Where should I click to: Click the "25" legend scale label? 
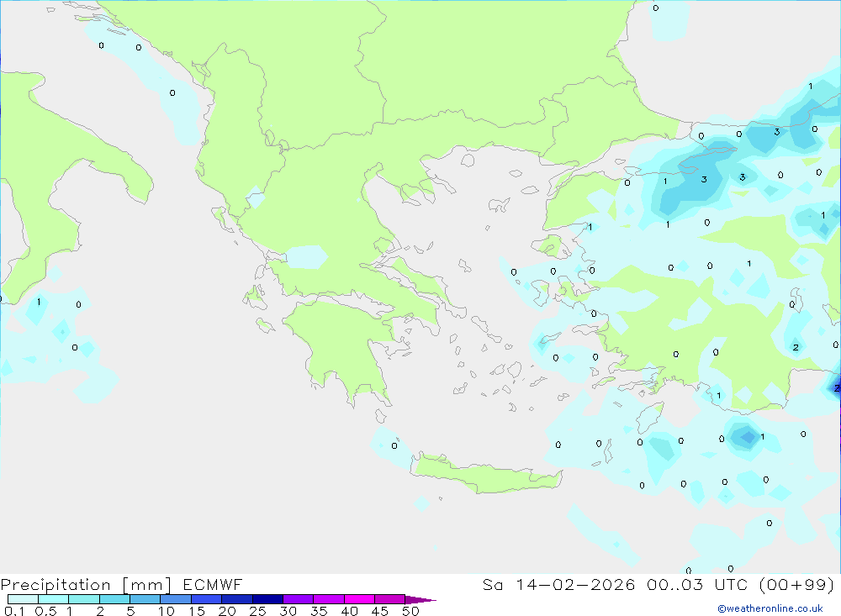pos(258,611)
